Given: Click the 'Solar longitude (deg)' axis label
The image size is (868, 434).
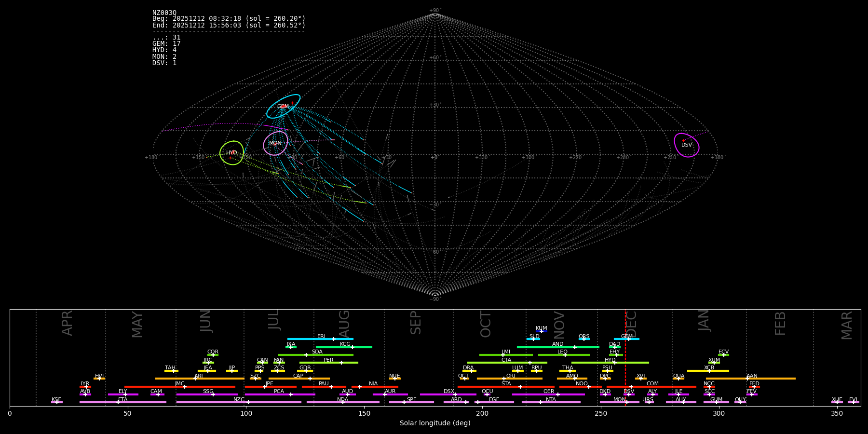Looking at the screenshot, I should point(435,423).
